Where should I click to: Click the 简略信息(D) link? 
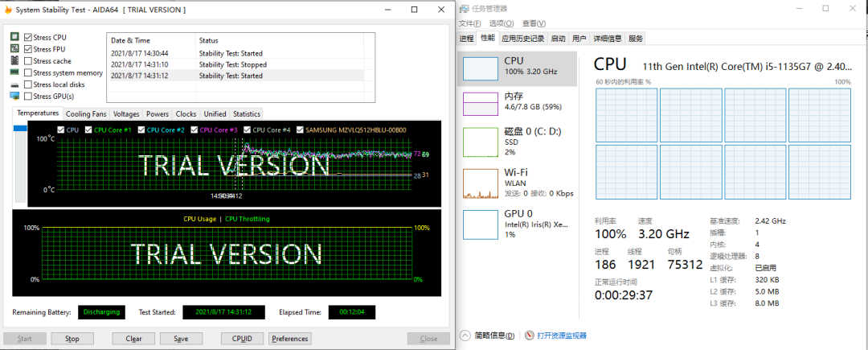click(494, 336)
